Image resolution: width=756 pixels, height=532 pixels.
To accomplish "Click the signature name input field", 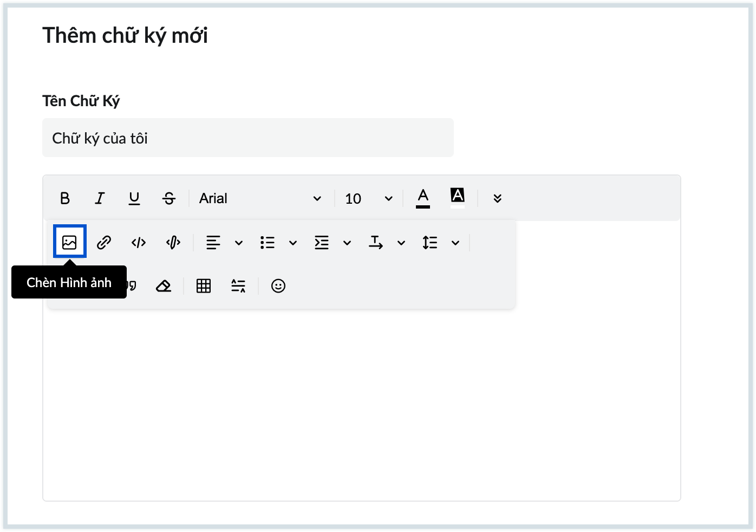I will 248,138.
